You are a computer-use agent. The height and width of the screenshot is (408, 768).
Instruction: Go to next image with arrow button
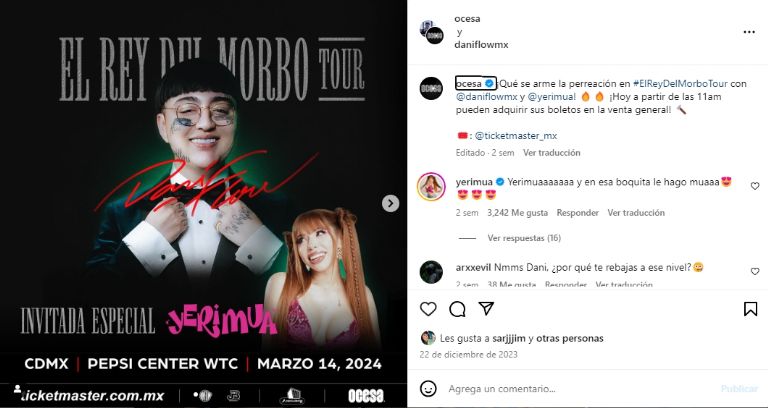pos(390,203)
